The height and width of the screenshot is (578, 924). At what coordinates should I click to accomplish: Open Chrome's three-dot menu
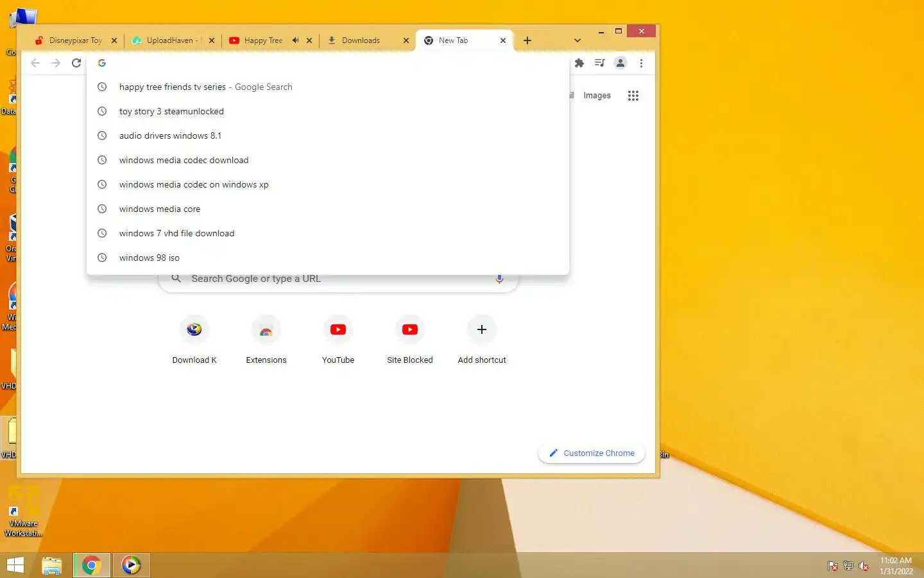(x=641, y=63)
